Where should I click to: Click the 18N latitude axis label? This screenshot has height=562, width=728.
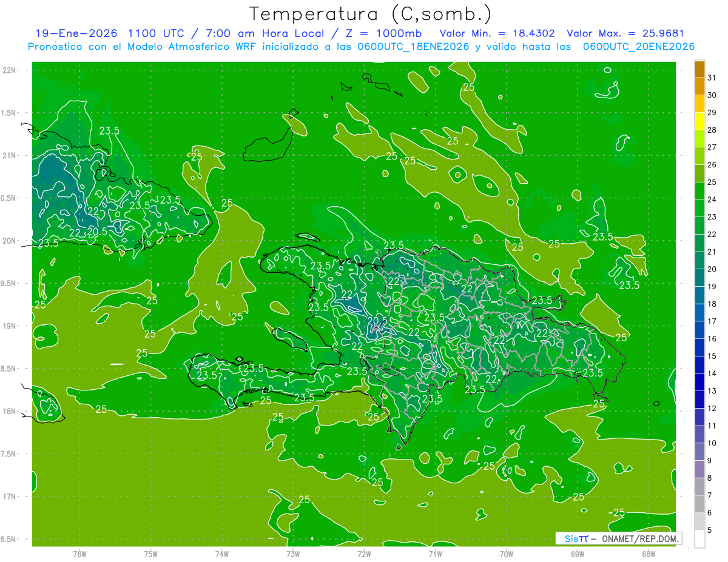[10, 411]
